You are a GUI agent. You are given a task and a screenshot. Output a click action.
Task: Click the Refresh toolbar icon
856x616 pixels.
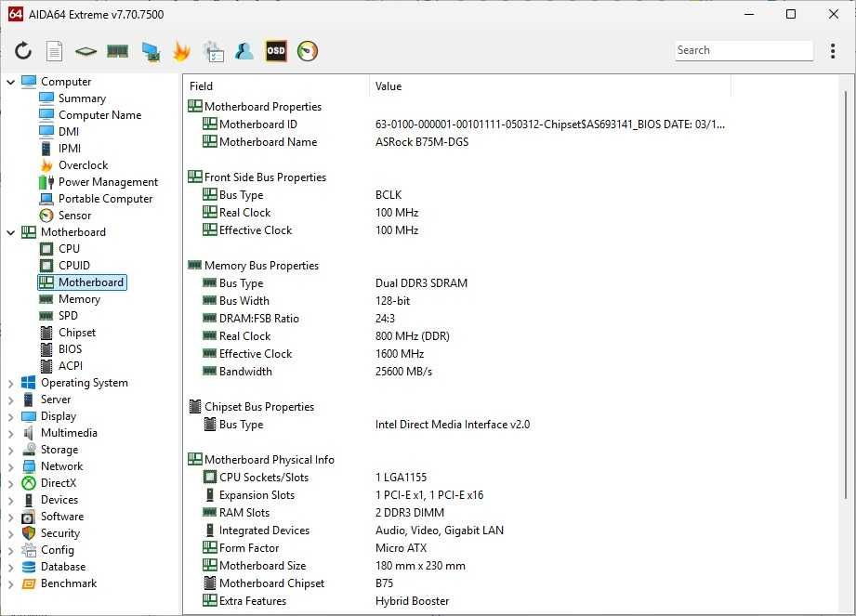(x=23, y=51)
